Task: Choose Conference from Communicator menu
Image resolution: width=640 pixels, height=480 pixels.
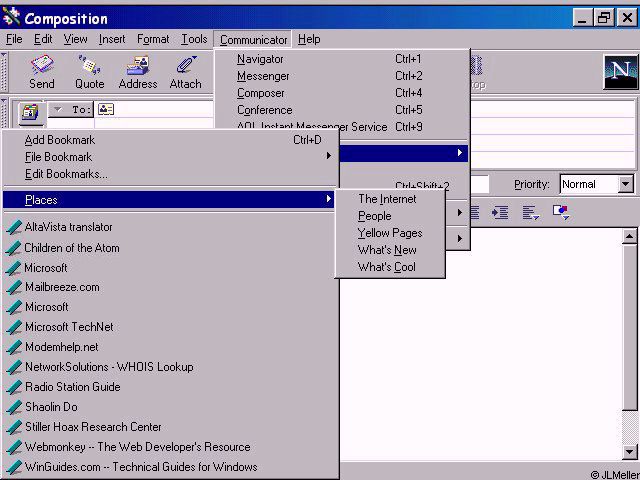Action: (x=342, y=110)
